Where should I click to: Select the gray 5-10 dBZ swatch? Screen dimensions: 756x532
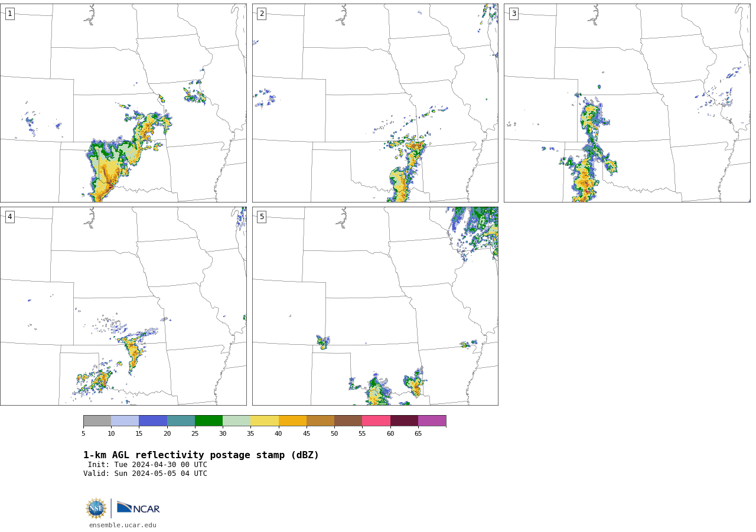pos(97,421)
